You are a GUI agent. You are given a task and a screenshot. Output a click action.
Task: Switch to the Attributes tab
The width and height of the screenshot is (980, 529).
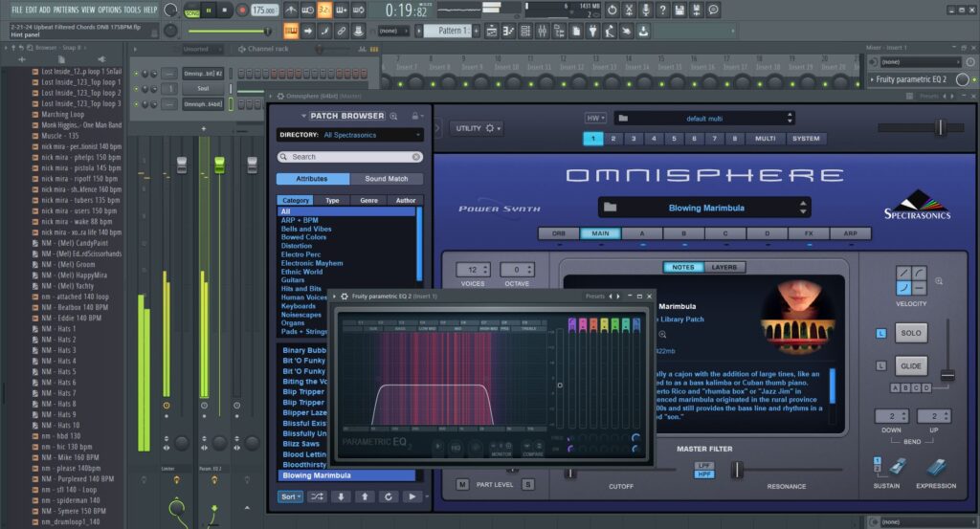[312, 179]
